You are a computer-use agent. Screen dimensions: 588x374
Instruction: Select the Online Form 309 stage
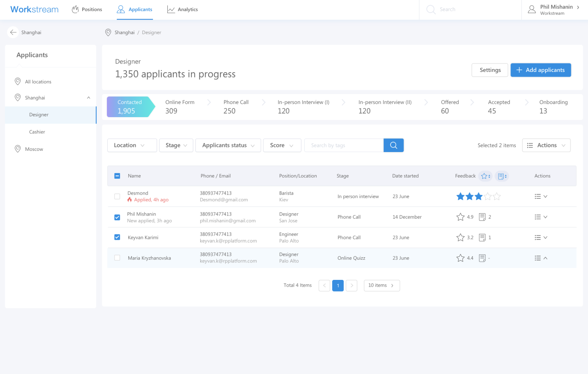180,107
